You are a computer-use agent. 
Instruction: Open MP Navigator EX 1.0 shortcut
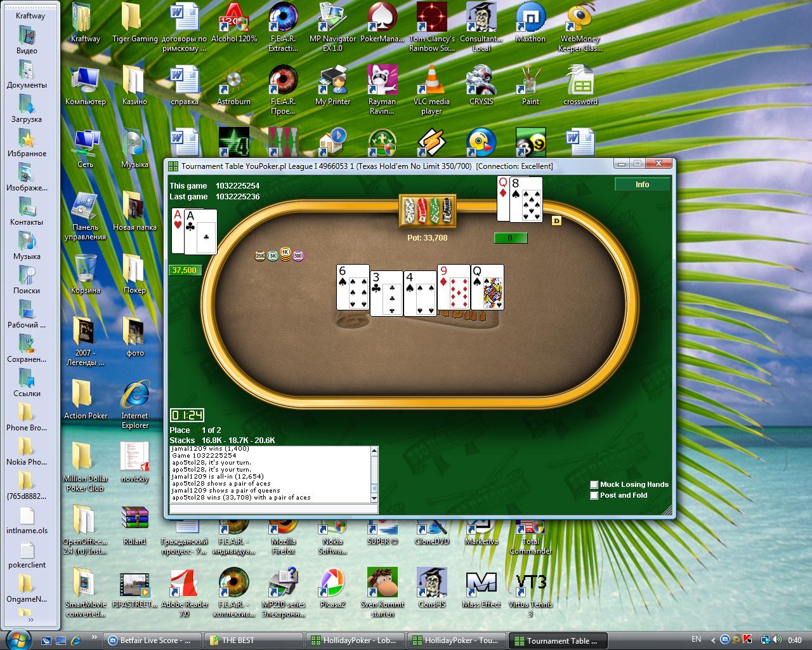332,27
